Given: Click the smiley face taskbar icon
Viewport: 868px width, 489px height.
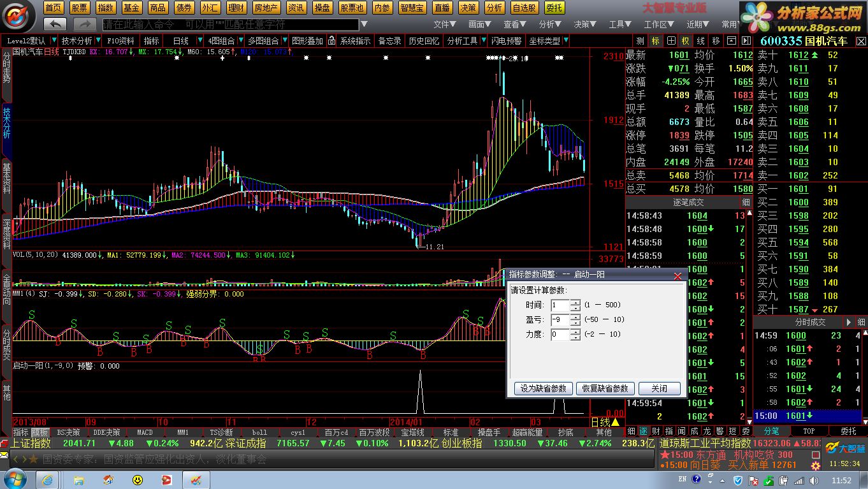Looking at the screenshot, I should pyautogui.click(x=138, y=479).
